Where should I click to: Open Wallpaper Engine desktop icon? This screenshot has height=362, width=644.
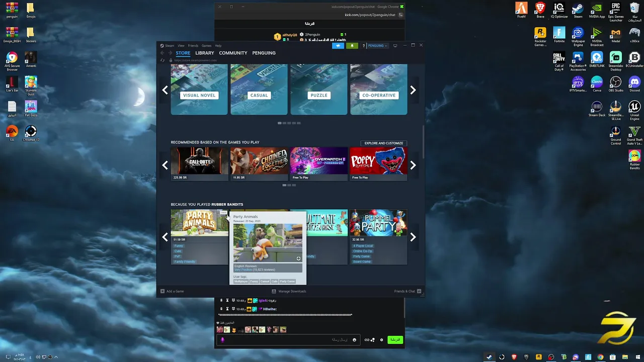click(578, 37)
